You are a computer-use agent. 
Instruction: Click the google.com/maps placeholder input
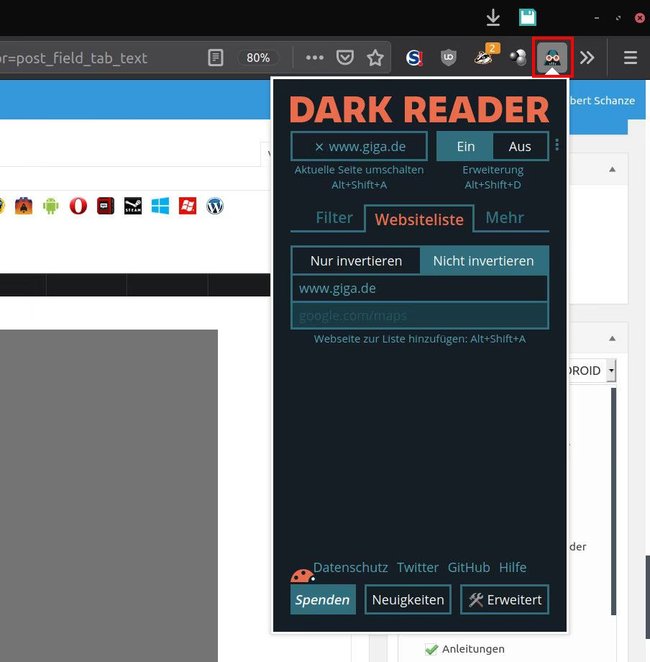(420, 316)
